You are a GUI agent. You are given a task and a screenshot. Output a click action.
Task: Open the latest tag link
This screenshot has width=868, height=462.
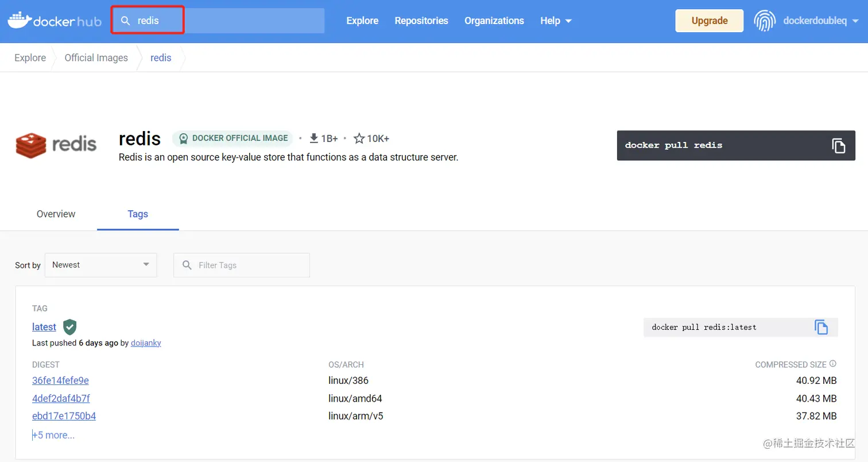44,326
